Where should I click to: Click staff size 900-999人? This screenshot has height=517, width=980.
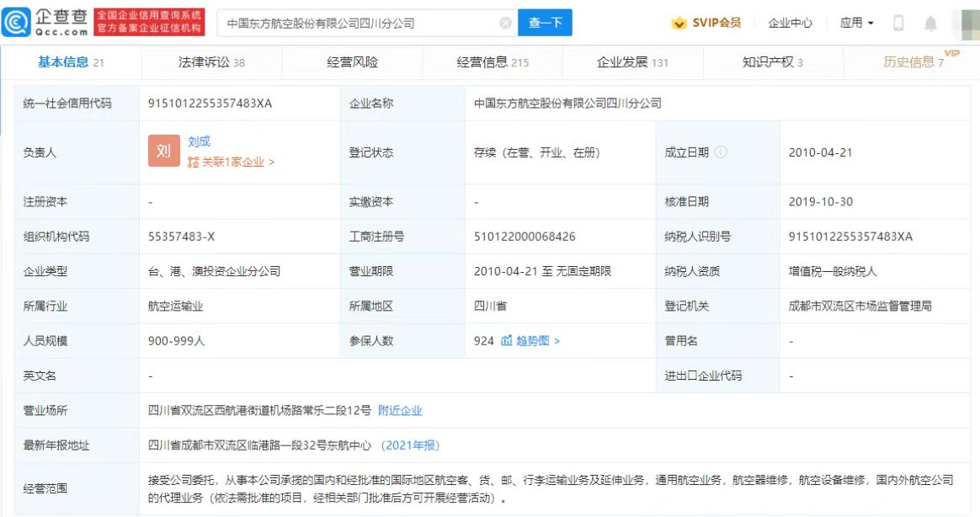tap(176, 341)
